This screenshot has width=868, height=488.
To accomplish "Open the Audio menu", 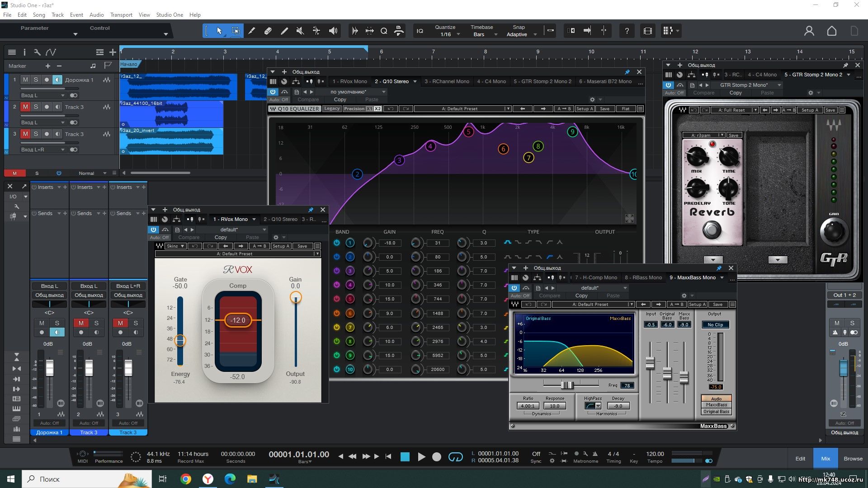I will coord(96,14).
